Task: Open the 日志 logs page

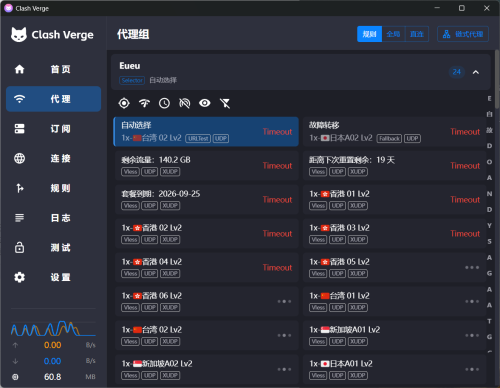Action: point(53,218)
